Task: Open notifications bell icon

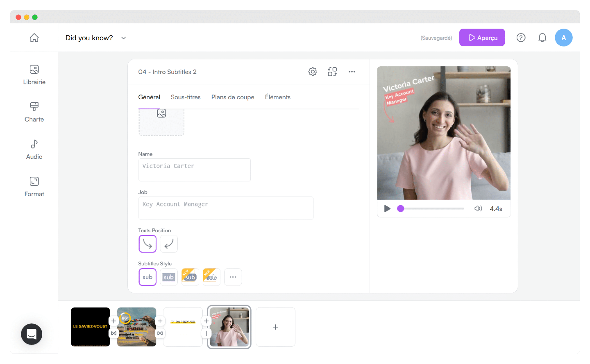Action: tap(542, 38)
